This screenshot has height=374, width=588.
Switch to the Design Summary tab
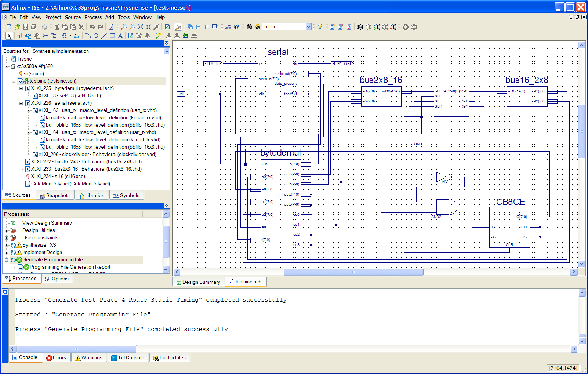(198, 282)
